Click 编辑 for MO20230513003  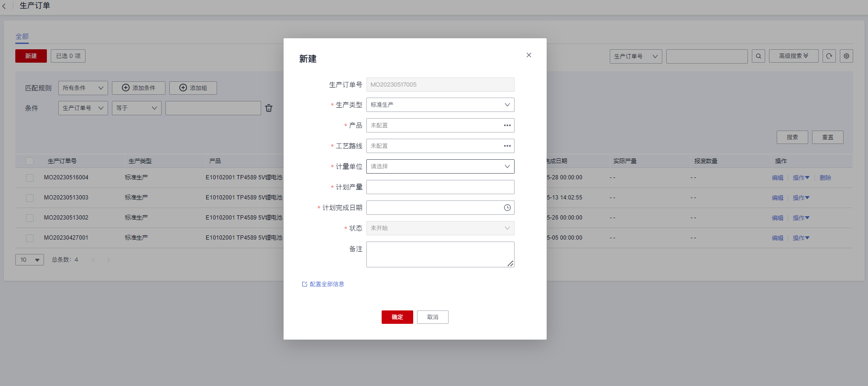click(778, 198)
